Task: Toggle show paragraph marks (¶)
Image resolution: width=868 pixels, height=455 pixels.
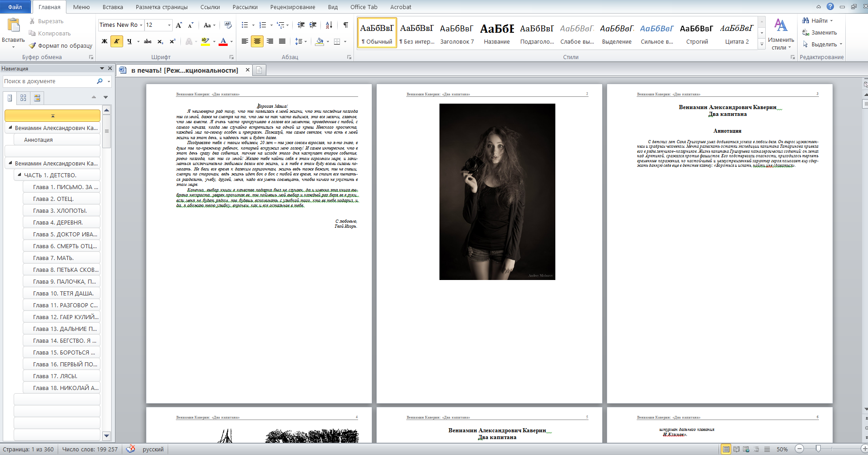Action: (346, 25)
